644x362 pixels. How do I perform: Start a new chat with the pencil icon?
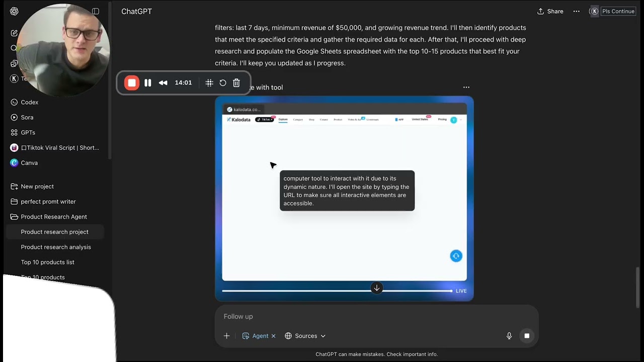pos(14,33)
